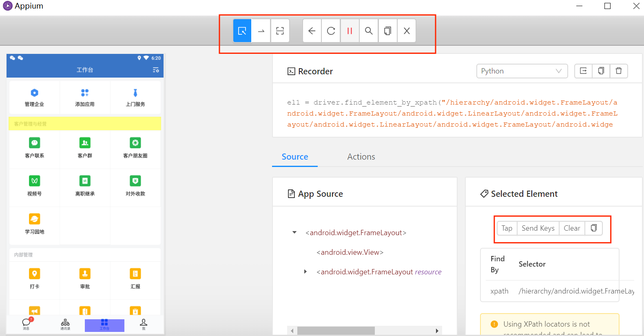Activate Select Elements mode in toolbar
This screenshot has width=644, height=336.
(x=242, y=31)
